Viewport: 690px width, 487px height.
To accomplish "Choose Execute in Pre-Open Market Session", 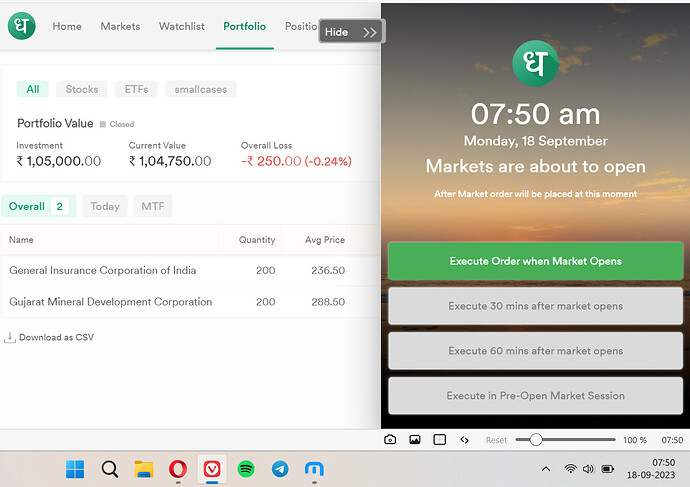I will 536,395.
